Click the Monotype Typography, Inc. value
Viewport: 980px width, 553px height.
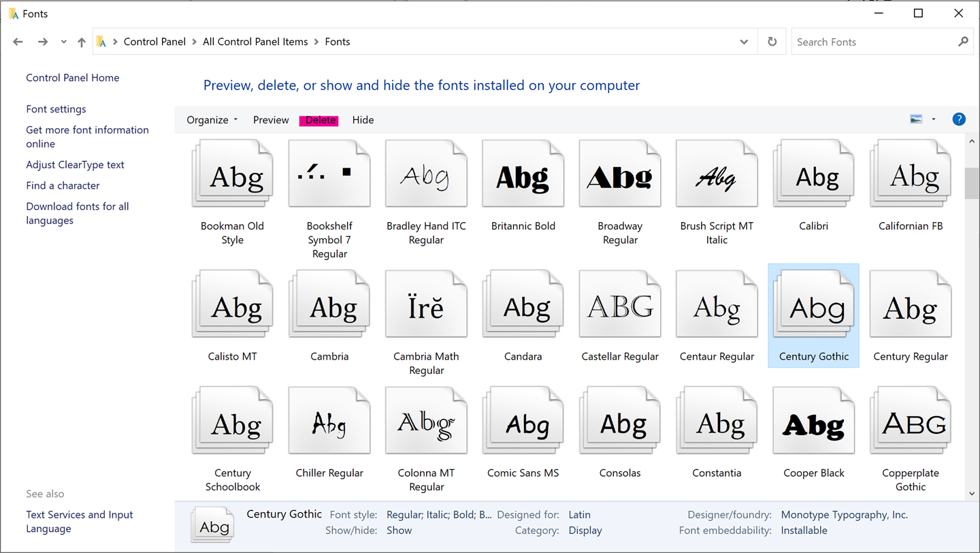click(x=845, y=515)
